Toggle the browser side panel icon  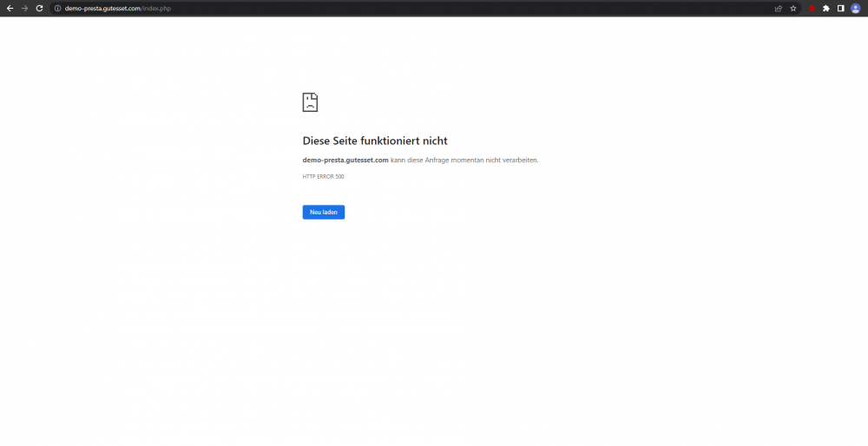[841, 9]
